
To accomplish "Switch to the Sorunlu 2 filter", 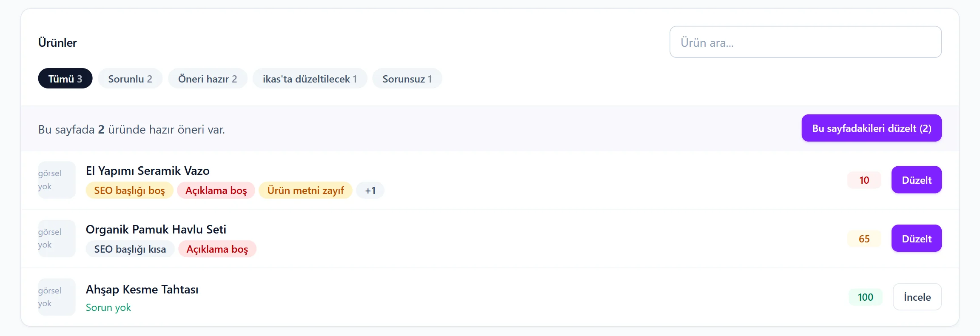I will click(x=130, y=79).
